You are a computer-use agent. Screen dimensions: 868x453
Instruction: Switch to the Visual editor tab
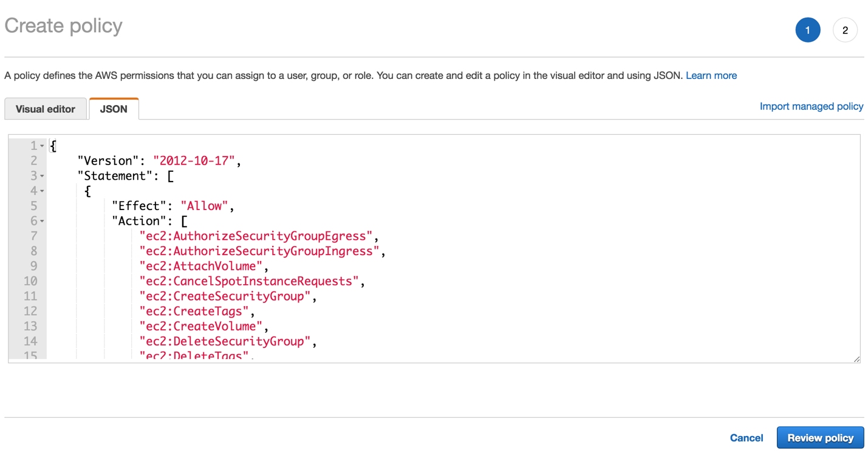click(x=46, y=109)
